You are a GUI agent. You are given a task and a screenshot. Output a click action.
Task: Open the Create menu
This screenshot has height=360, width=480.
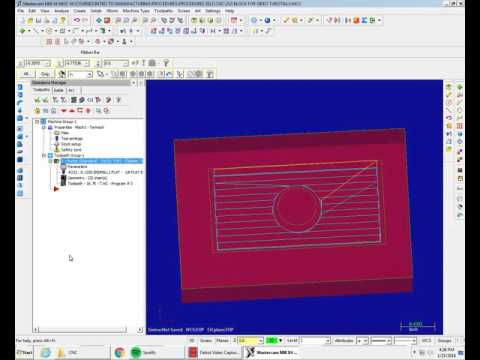click(80, 11)
